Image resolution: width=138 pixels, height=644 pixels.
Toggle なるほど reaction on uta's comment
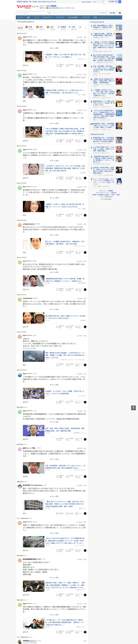click(x=70, y=439)
